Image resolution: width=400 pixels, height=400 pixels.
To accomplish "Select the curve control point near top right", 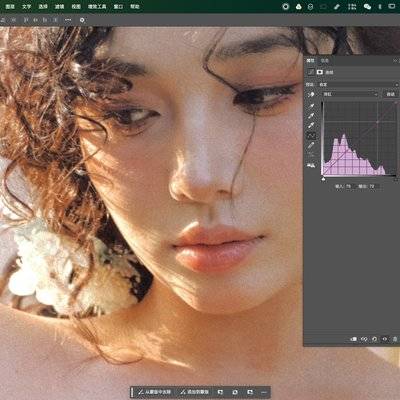I will coord(378,122).
